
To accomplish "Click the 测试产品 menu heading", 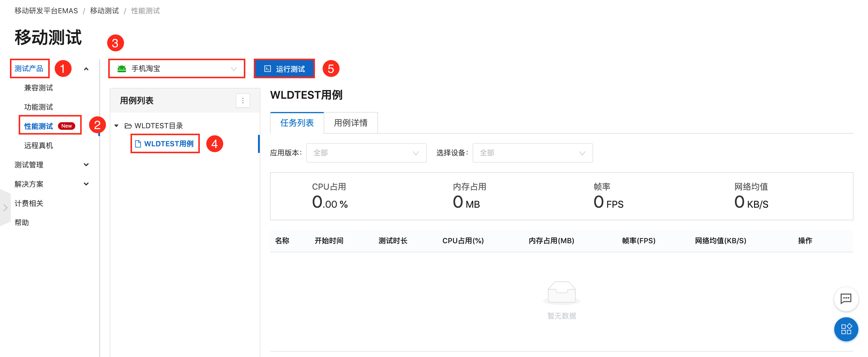I will pos(29,69).
